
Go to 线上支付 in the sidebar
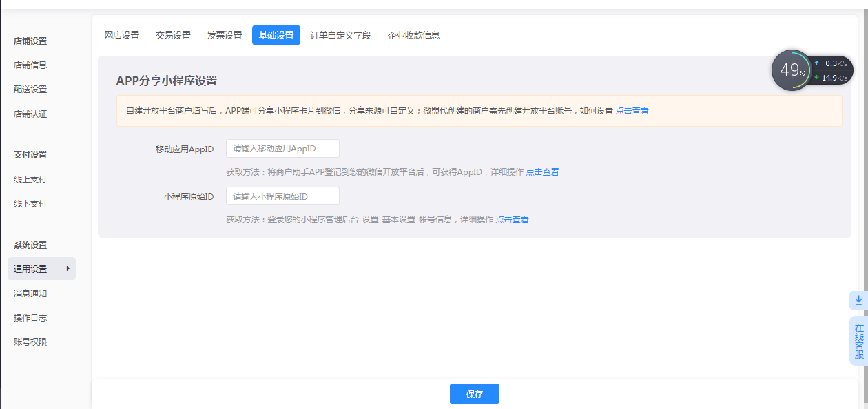(30, 180)
